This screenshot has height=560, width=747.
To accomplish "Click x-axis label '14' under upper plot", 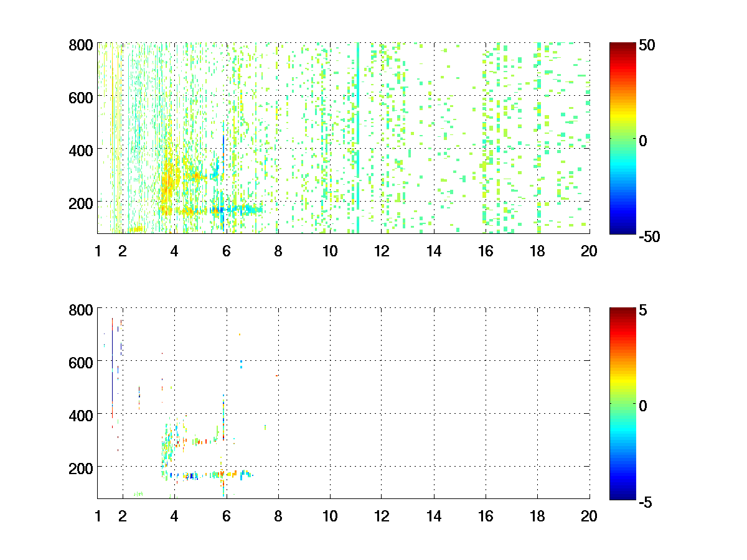I will 434,251.
